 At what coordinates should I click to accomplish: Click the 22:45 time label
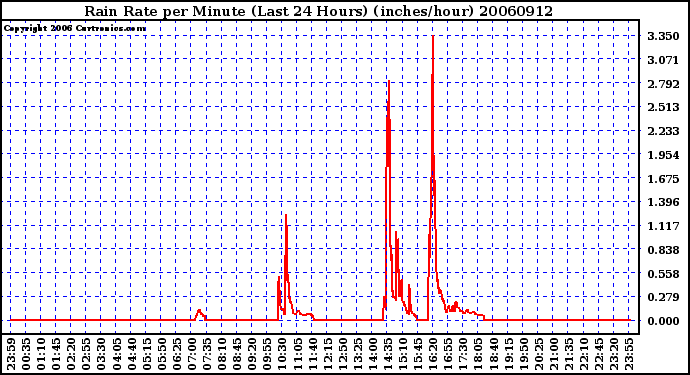click(598, 354)
